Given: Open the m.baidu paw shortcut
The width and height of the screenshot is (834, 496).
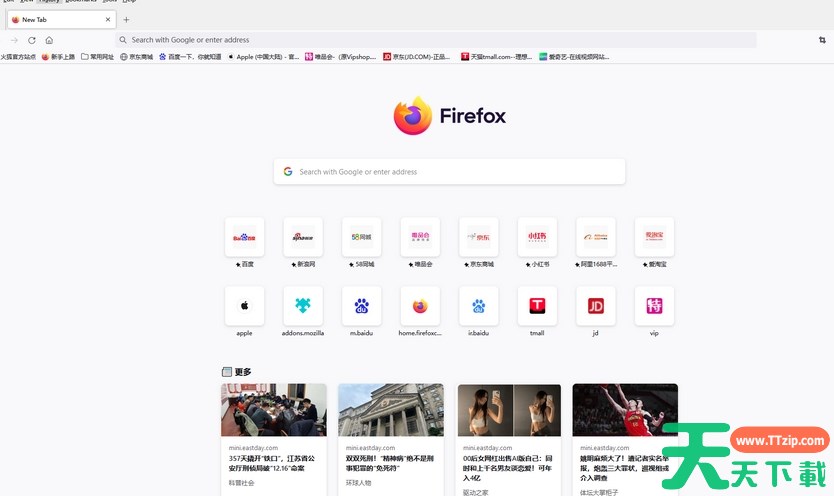Looking at the screenshot, I should click(362, 306).
